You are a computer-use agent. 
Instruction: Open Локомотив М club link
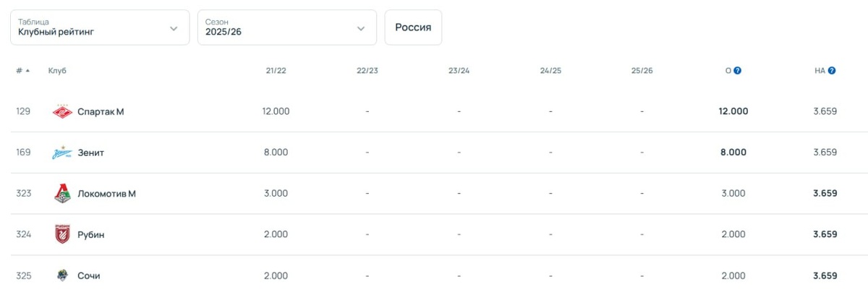106,193
